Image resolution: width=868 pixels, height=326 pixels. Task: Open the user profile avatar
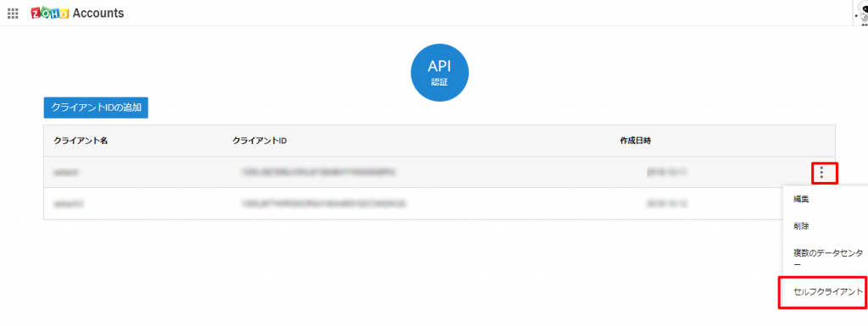862,13
